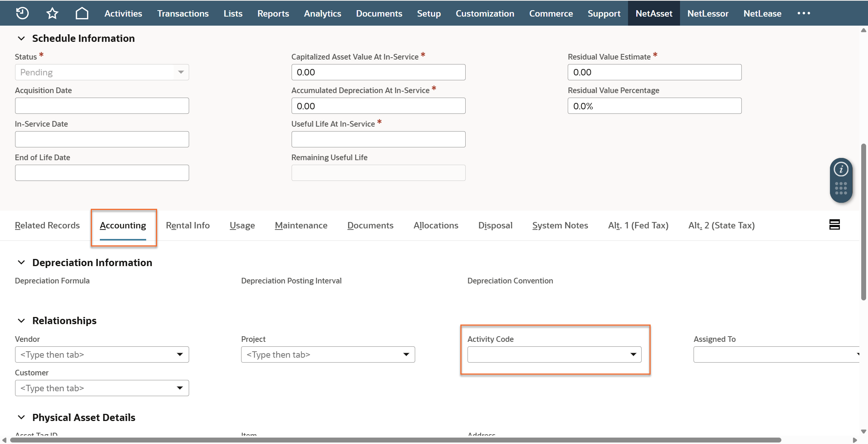Open the Disposal subtab
The image size is (868, 444).
[x=495, y=225]
